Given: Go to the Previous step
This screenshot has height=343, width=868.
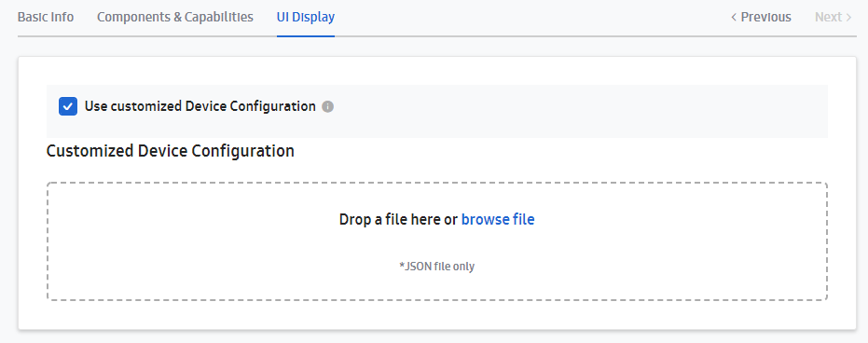Looking at the screenshot, I should click(x=761, y=17).
